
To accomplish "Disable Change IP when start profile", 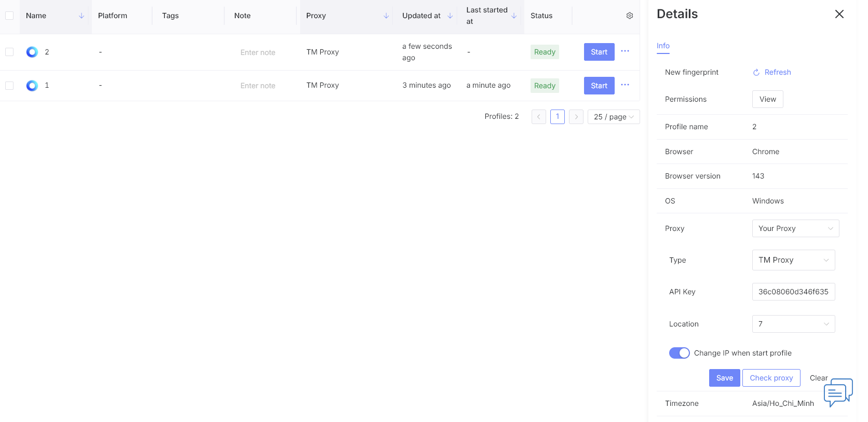I will (x=679, y=353).
